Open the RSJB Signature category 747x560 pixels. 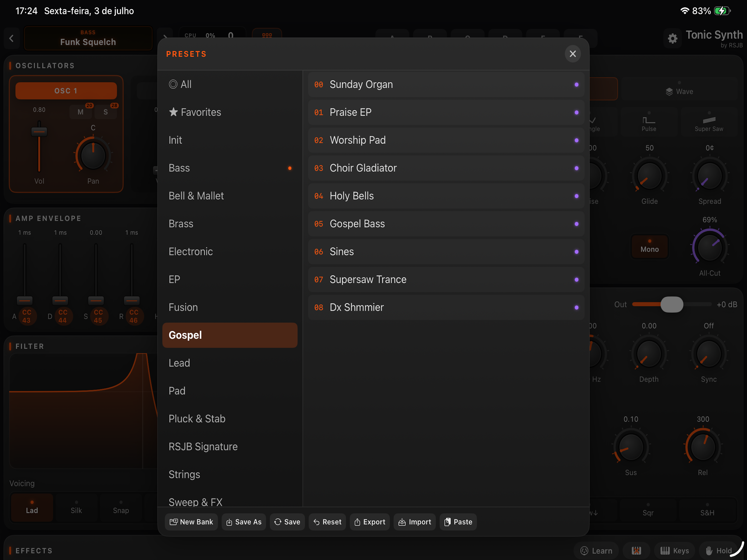tap(230, 447)
